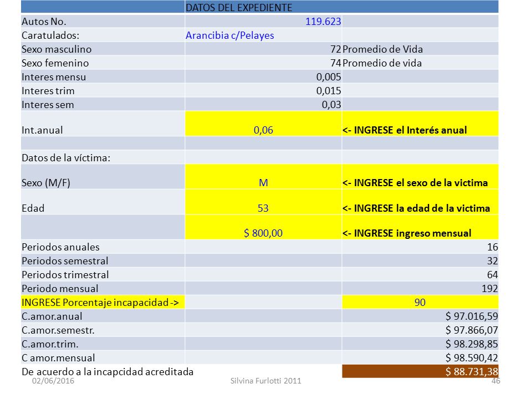532x399 pixels.
Task: Select the C amor.mensual label
Action: point(58,358)
